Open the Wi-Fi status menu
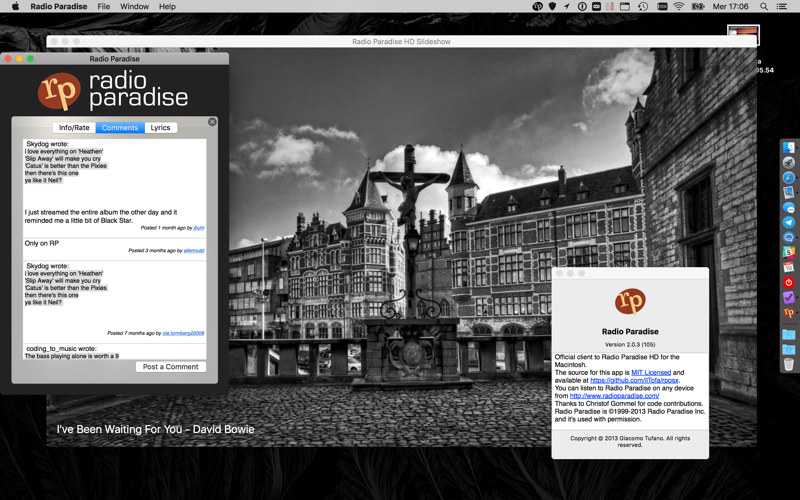 pyautogui.click(x=678, y=6)
